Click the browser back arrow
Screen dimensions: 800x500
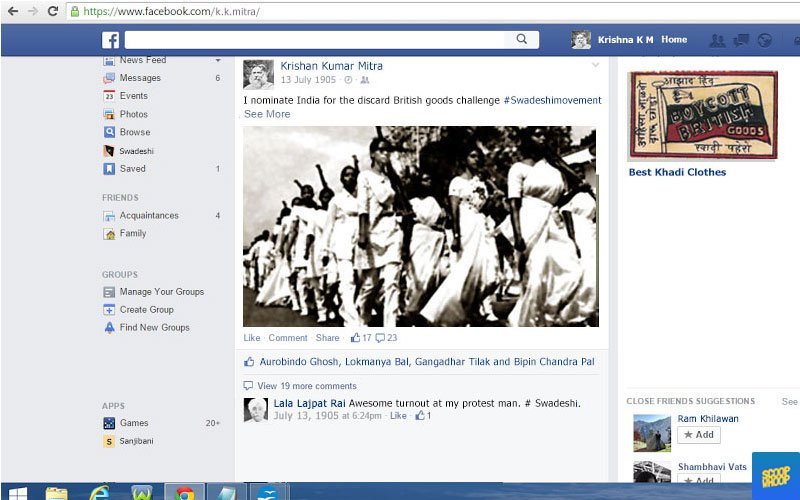click(x=13, y=11)
